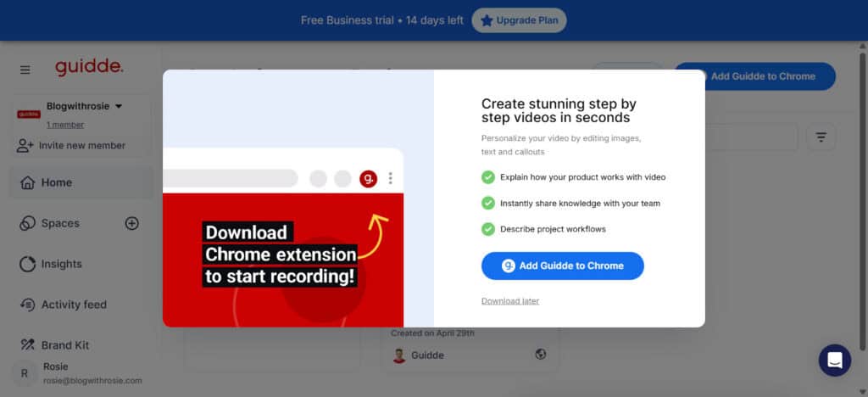Image resolution: width=868 pixels, height=397 pixels.
Task: Click the Guidde author avatar on card
Action: 398,355
